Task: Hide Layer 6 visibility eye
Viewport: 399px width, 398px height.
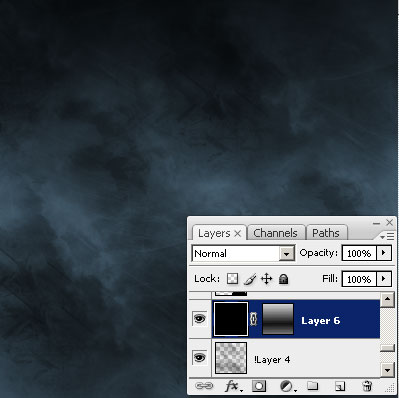Action: 200,319
